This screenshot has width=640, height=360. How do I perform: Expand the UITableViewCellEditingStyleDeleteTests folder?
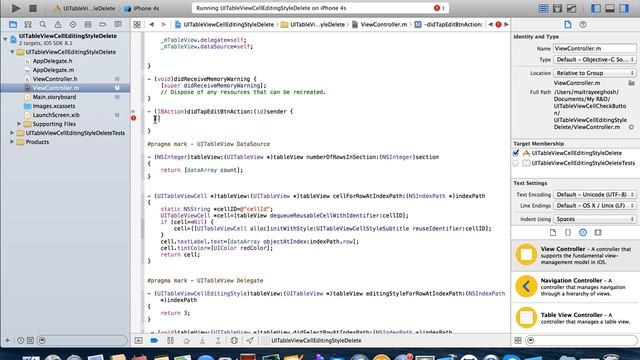pos(12,133)
